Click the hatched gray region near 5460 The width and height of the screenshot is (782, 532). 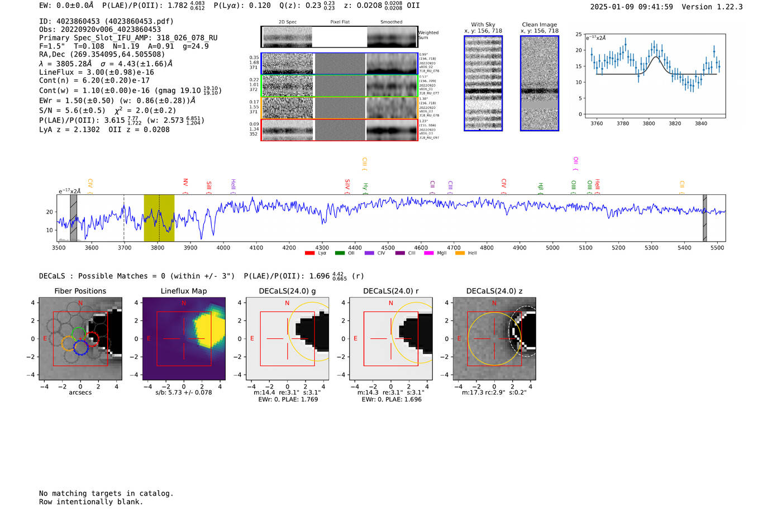pyautogui.click(x=704, y=218)
